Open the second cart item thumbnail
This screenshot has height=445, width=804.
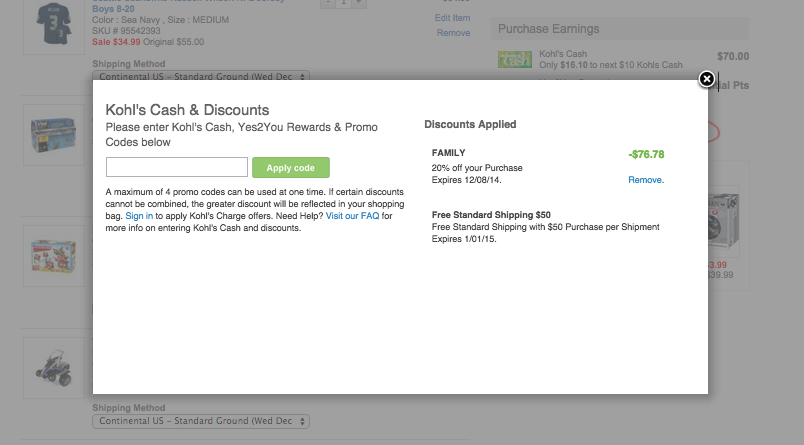54,135
